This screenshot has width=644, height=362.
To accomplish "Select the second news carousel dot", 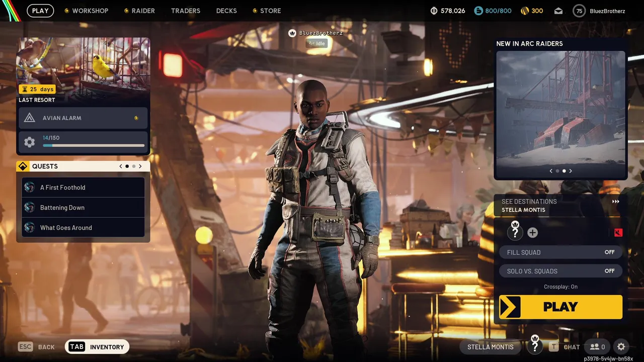I will [x=564, y=171].
